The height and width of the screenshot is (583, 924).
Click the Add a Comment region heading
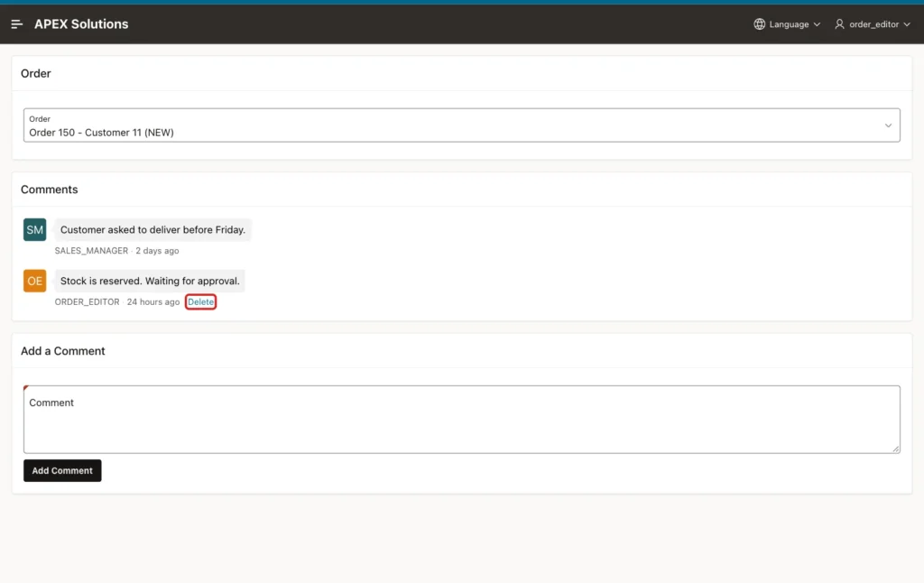click(x=63, y=351)
